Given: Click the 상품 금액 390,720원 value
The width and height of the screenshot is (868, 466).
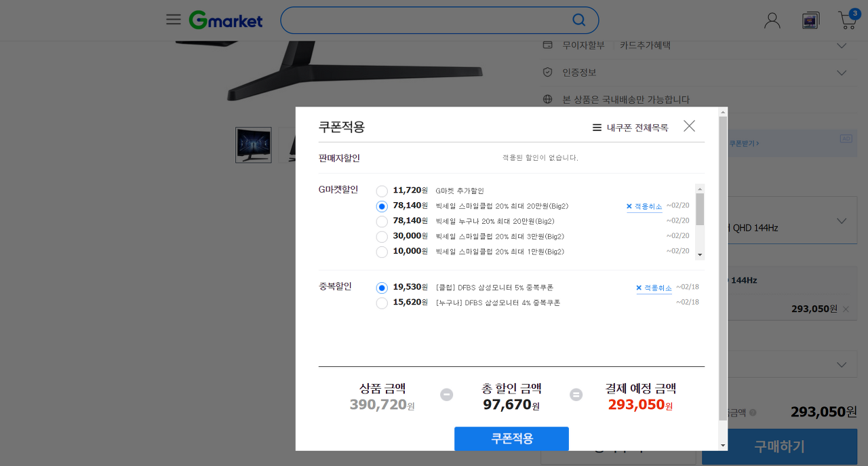Looking at the screenshot, I should point(382,405).
